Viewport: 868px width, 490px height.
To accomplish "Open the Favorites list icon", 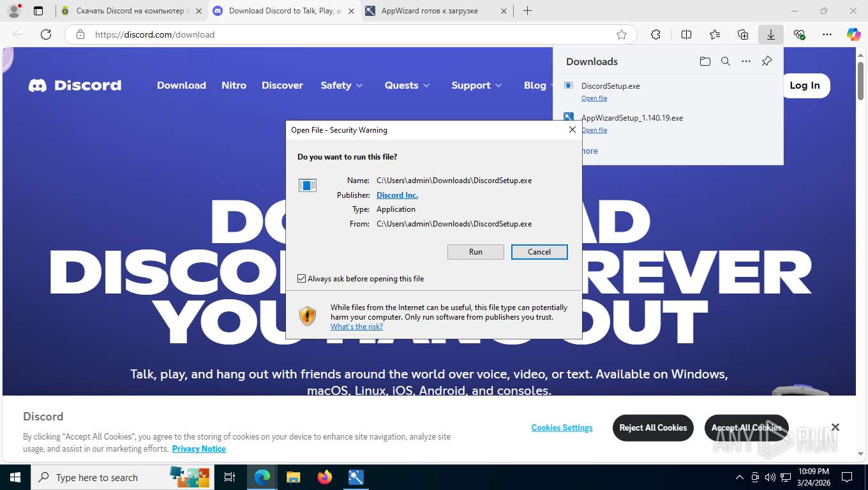I will point(715,34).
